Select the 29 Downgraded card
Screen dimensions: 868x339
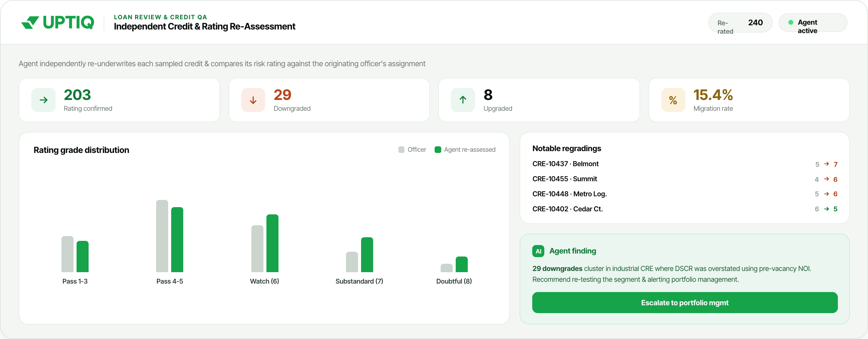[329, 100]
